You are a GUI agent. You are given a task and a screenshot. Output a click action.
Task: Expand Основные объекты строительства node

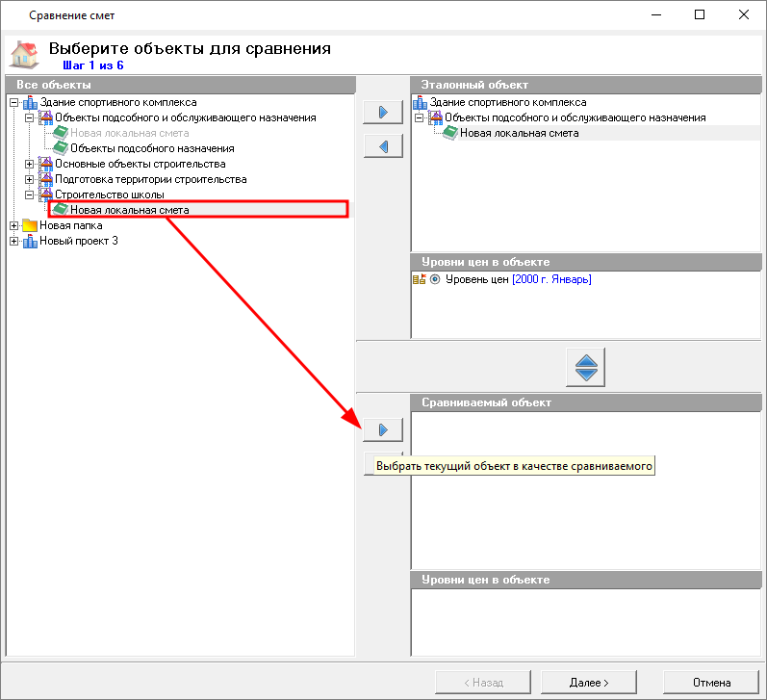(29, 164)
